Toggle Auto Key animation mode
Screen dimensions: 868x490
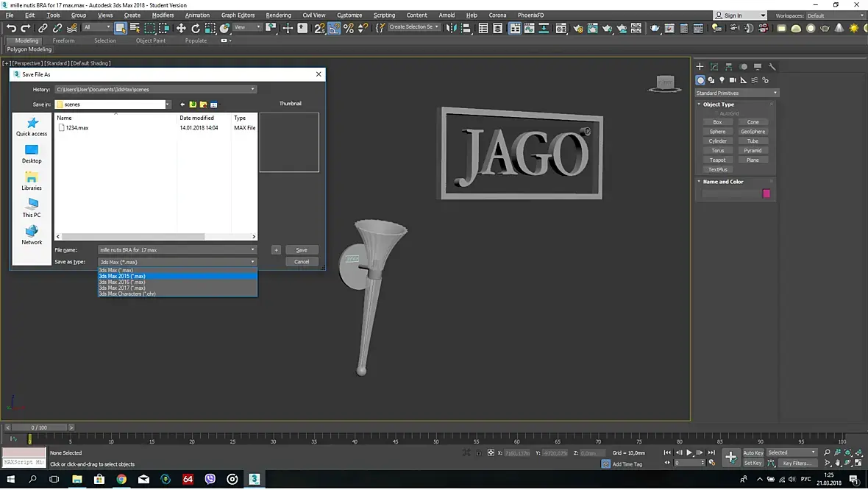pyautogui.click(x=753, y=453)
